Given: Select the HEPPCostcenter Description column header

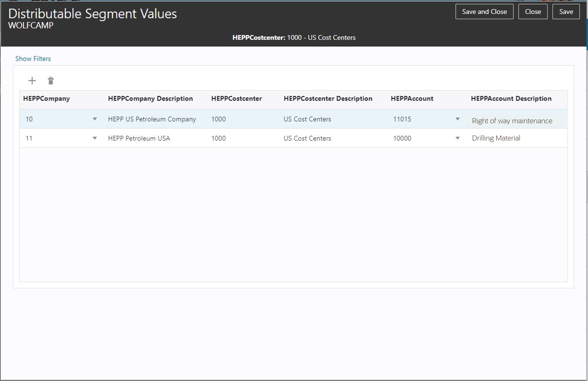Looking at the screenshot, I should click(328, 99).
